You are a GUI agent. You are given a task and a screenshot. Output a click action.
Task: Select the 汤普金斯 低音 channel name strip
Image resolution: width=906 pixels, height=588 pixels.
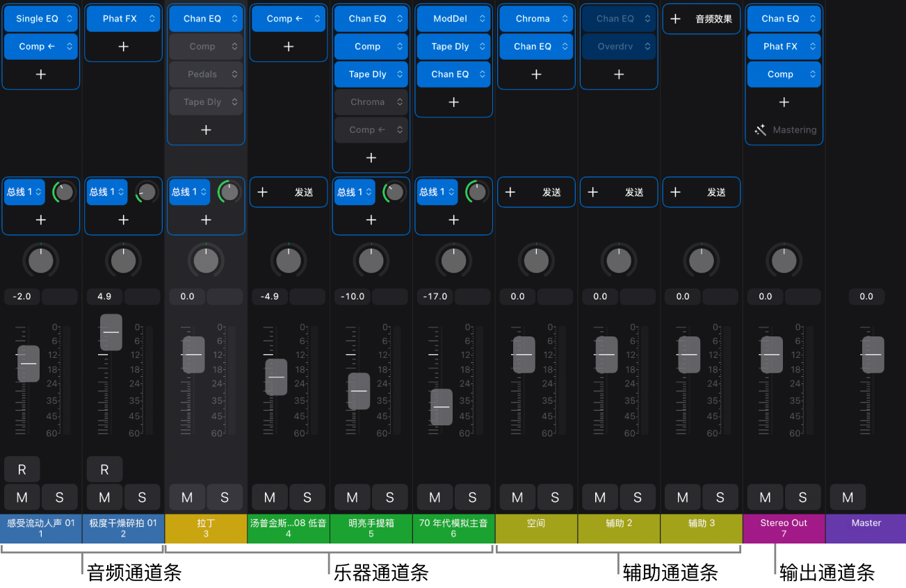[289, 528]
